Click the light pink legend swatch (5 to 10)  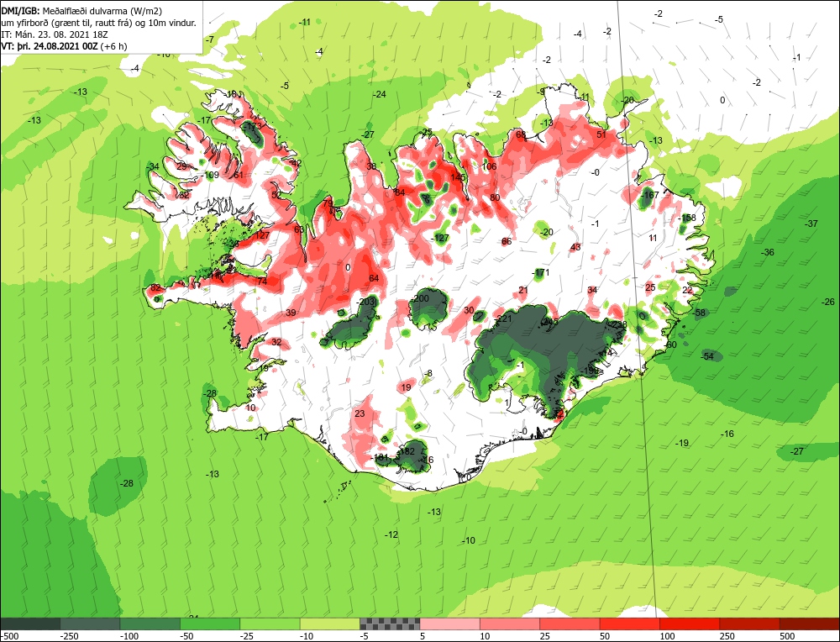[450, 624]
